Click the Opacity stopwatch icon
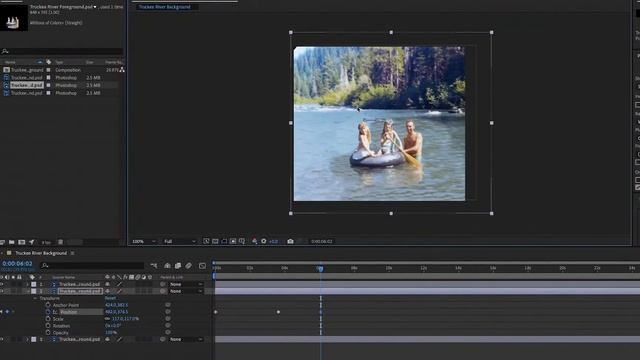This screenshot has width=640, height=360. (x=48, y=333)
